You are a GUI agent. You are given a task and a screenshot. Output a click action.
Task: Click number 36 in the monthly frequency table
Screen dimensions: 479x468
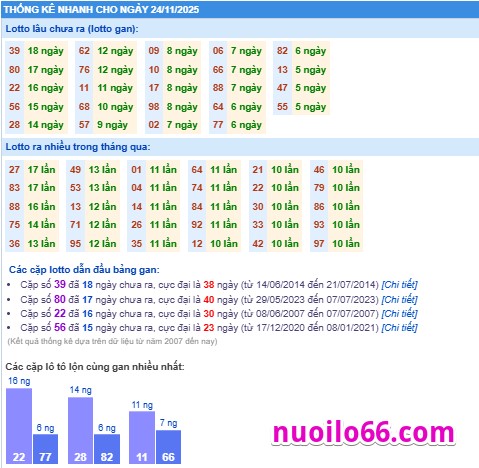point(14,244)
